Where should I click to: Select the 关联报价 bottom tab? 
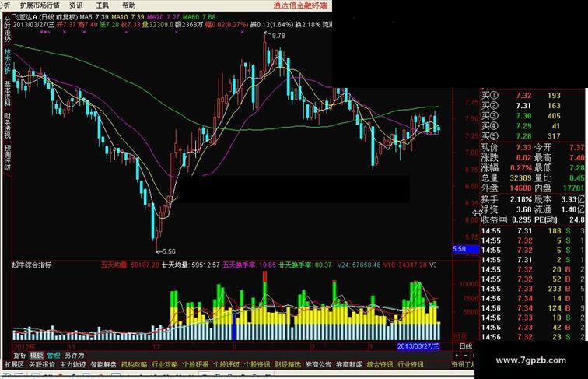click(42, 364)
